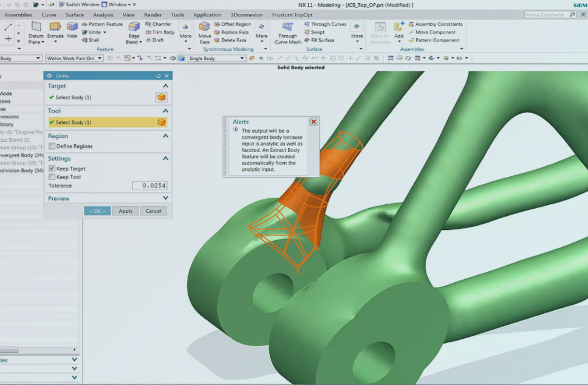Open the Edge Blend tool
The width and height of the screenshot is (588, 385).
134,33
